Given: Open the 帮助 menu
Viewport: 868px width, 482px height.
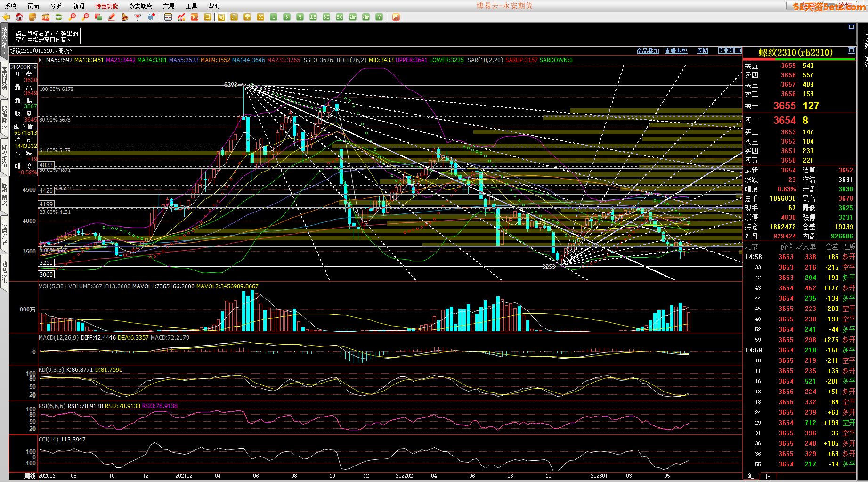Looking at the screenshot, I should [x=214, y=6].
